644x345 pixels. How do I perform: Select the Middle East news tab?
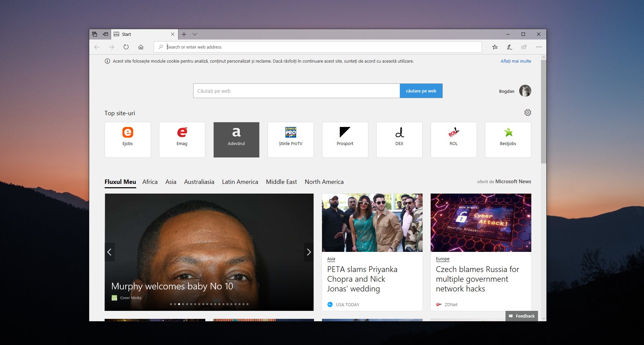point(281,182)
